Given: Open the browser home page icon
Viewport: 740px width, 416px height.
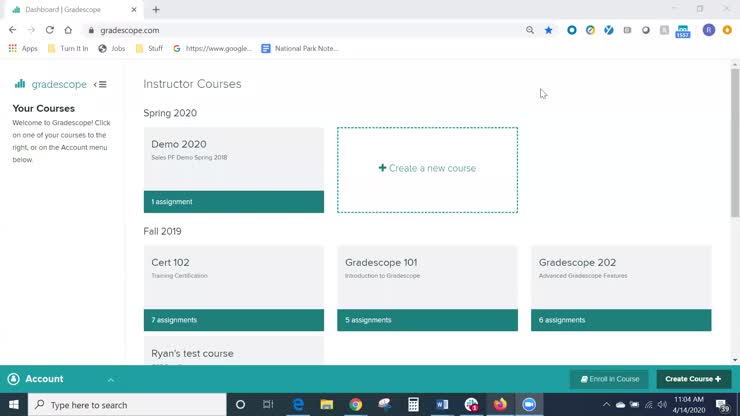Looking at the screenshot, I should tap(68, 30).
